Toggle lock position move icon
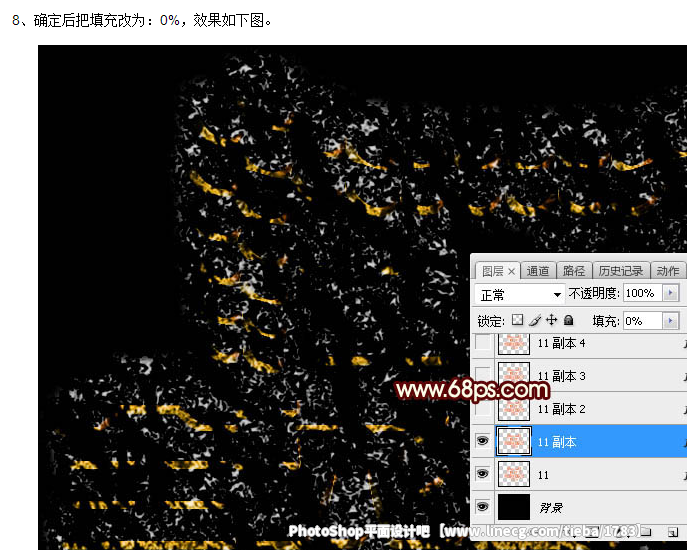The image size is (697, 550). 551,320
